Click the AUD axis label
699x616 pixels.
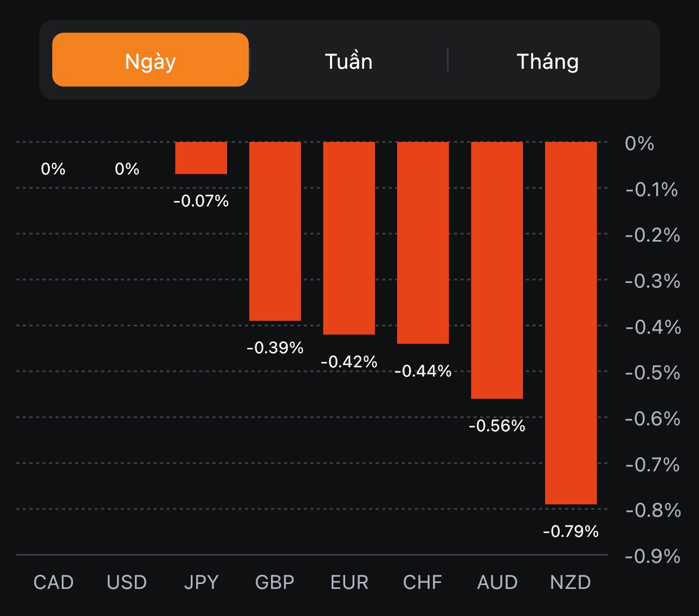tap(497, 582)
